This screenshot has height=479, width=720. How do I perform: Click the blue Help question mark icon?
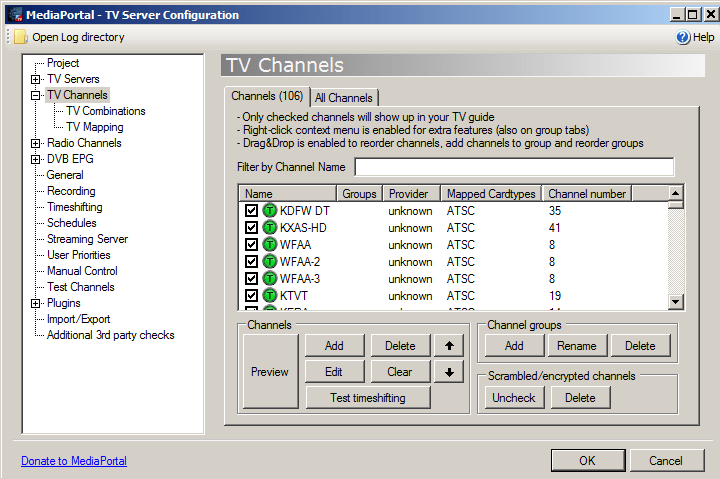point(683,37)
